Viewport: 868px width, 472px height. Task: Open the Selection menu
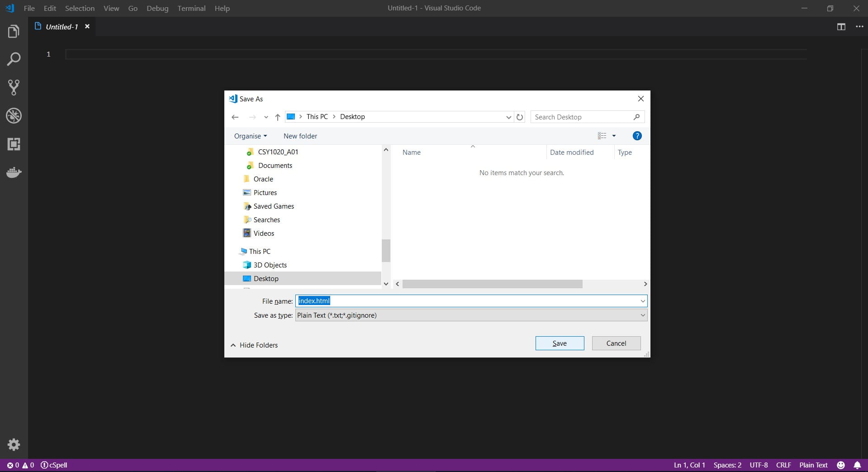80,8
